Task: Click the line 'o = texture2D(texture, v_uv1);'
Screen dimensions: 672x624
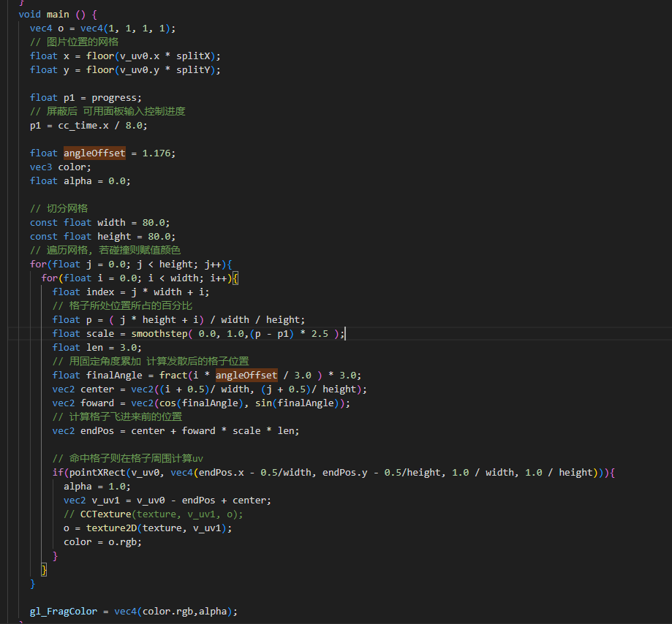Action: click(x=148, y=528)
